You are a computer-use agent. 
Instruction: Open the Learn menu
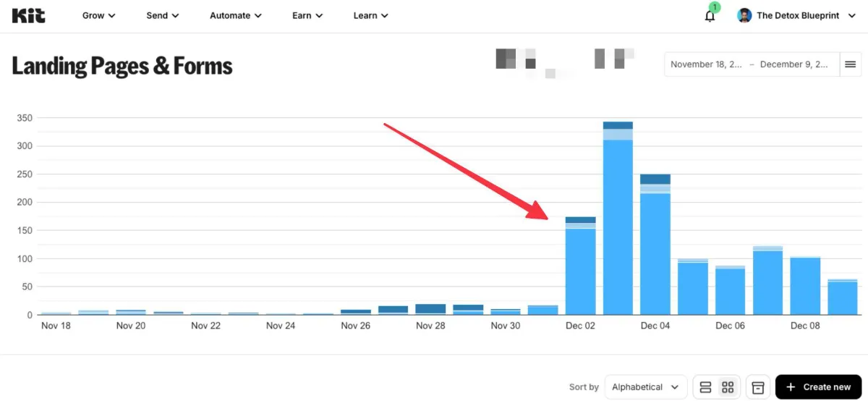(x=370, y=15)
